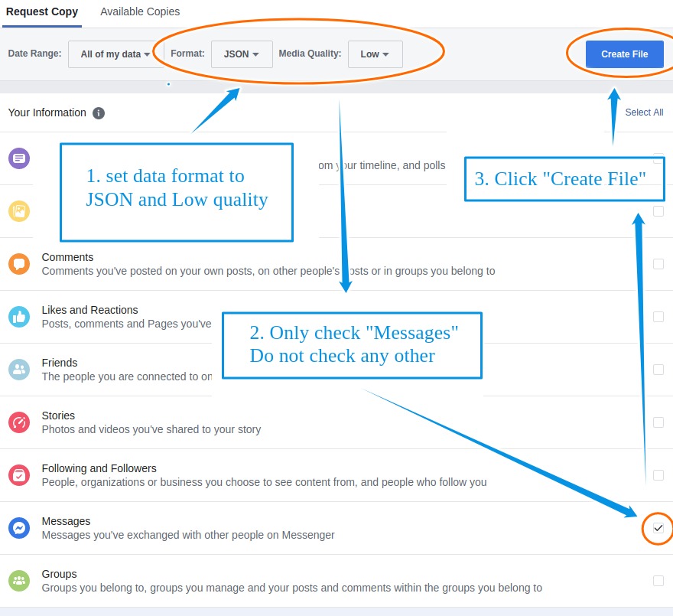Click the Your Information info icon
The image size is (673, 616).
coord(99,113)
